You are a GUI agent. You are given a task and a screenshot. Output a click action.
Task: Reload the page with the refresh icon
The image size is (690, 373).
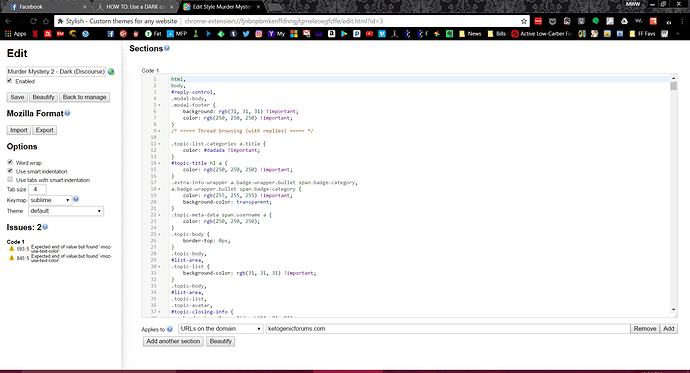click(33, 21)
